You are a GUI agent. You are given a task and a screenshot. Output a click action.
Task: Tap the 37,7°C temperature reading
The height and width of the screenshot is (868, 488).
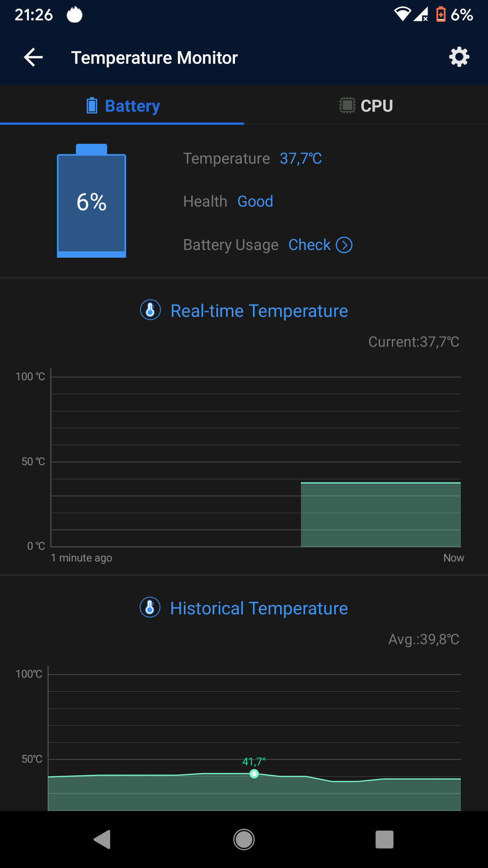300,159
